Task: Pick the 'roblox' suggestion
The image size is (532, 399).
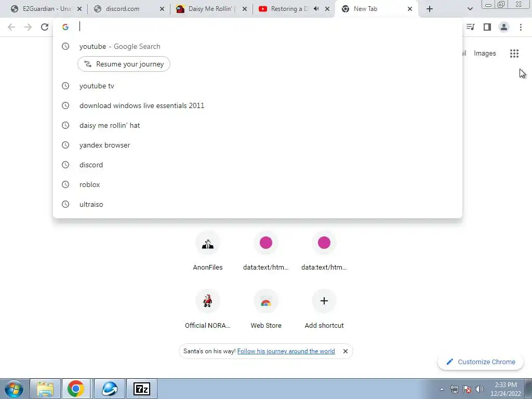Action: click(258, 184)
